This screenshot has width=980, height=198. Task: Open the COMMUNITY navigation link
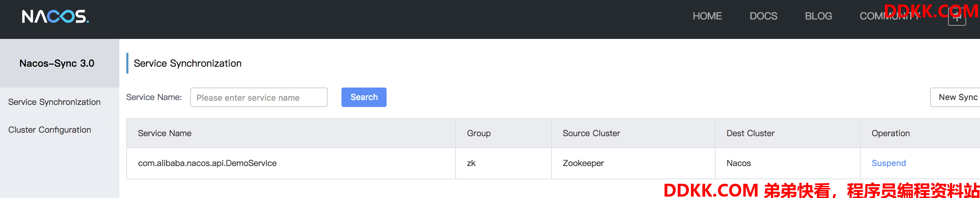889,16
